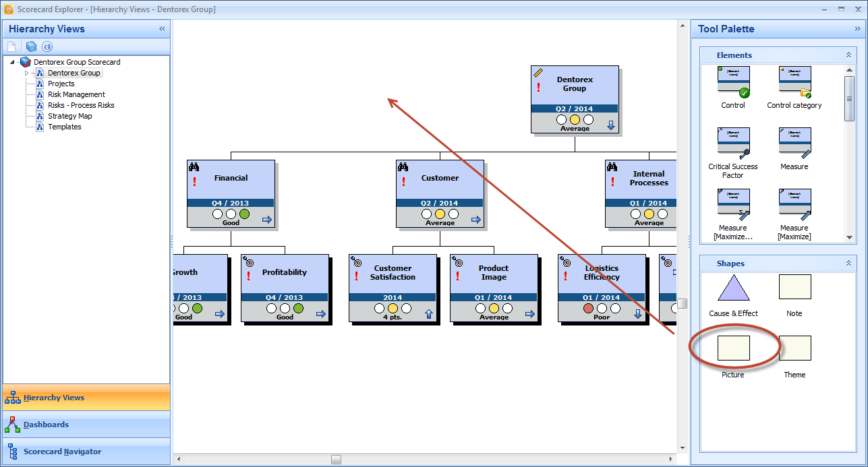Click the green indicator on Financial node

pos(244,214)
